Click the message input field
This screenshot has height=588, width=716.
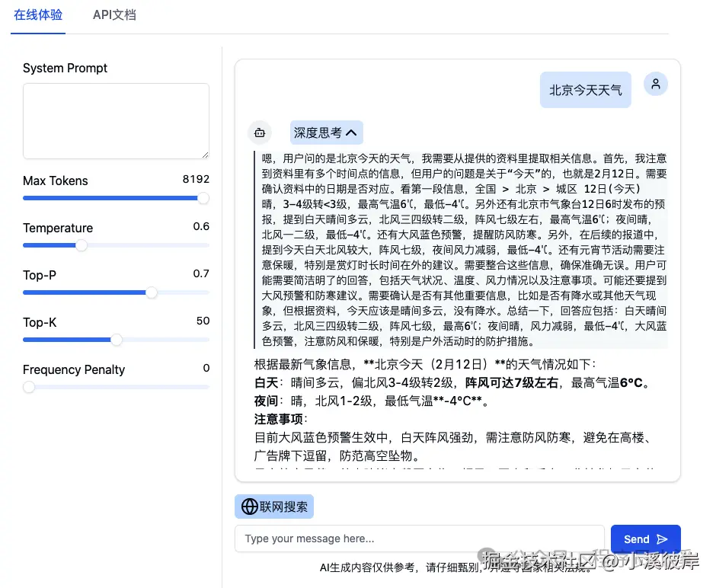(x=419, y=538)
